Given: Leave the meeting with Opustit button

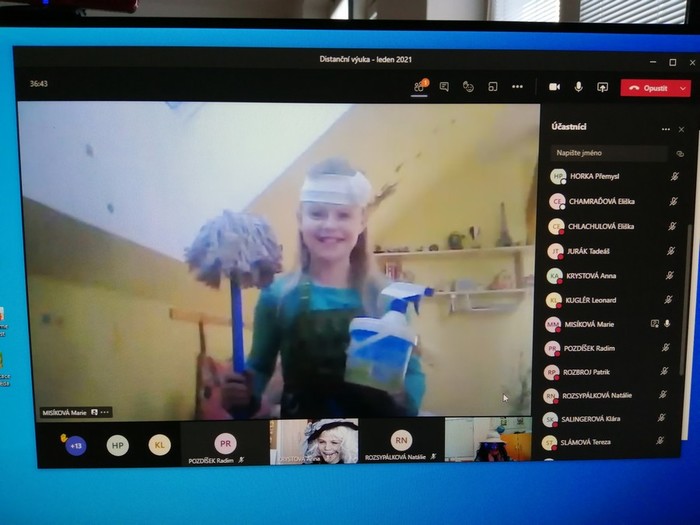Looking at the screenshot, I should tap(649, 88).
